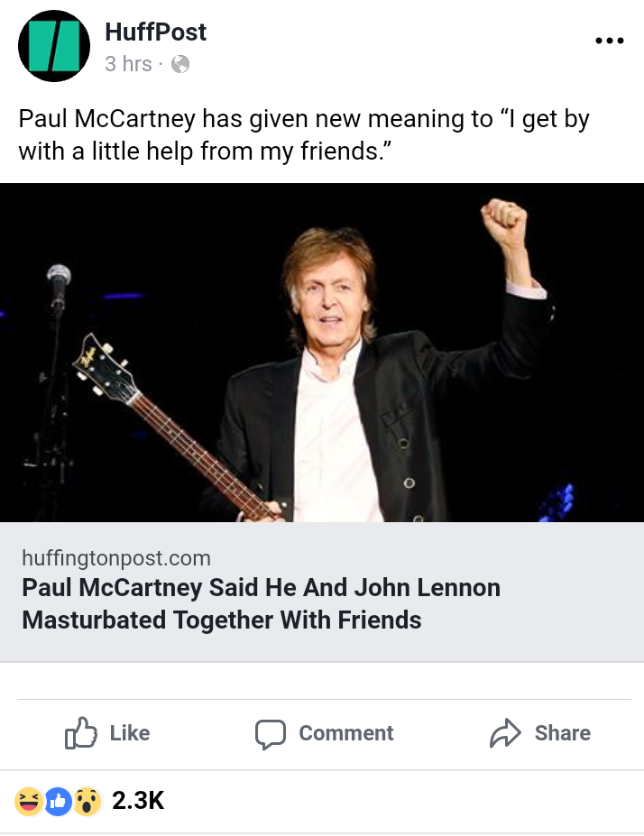
Task: Open the 2.3K reactions count
Action: click(138, 801)
